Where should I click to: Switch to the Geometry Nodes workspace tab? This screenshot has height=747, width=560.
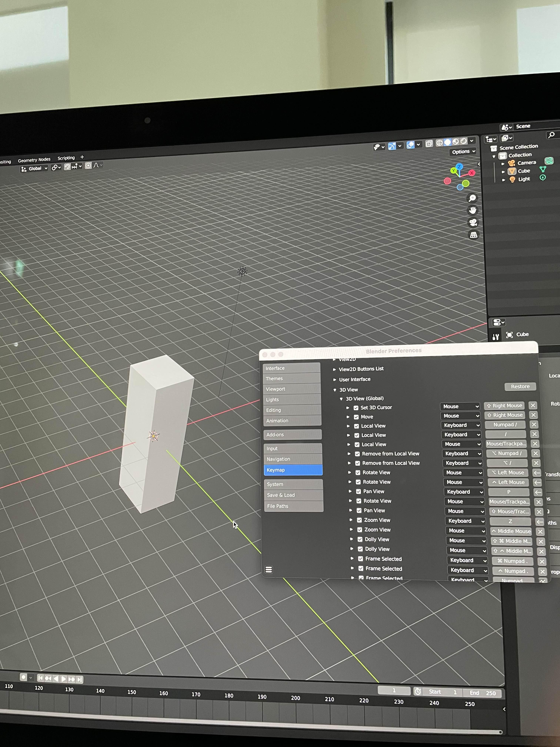[34, 160]
